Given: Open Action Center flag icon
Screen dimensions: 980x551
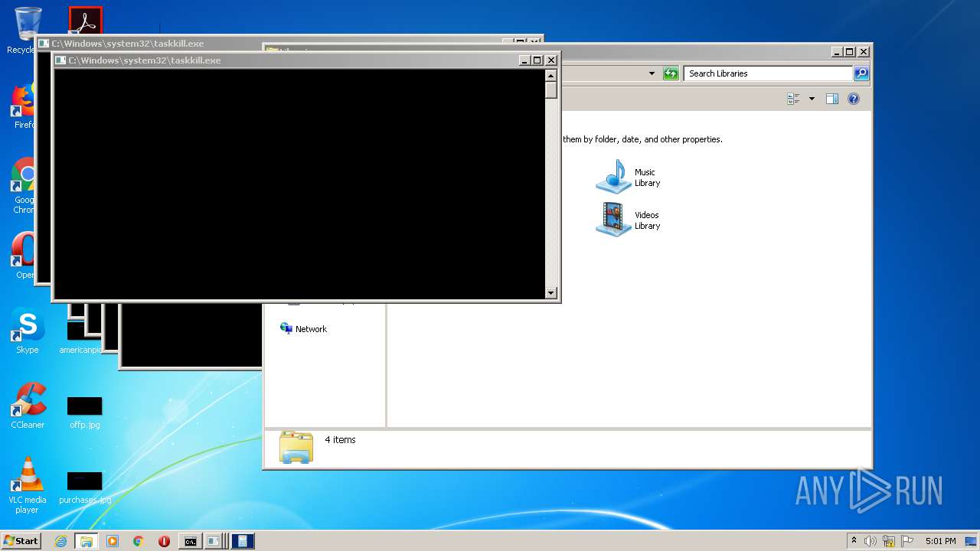Looking at the screenshot, I should click(907, 541).
